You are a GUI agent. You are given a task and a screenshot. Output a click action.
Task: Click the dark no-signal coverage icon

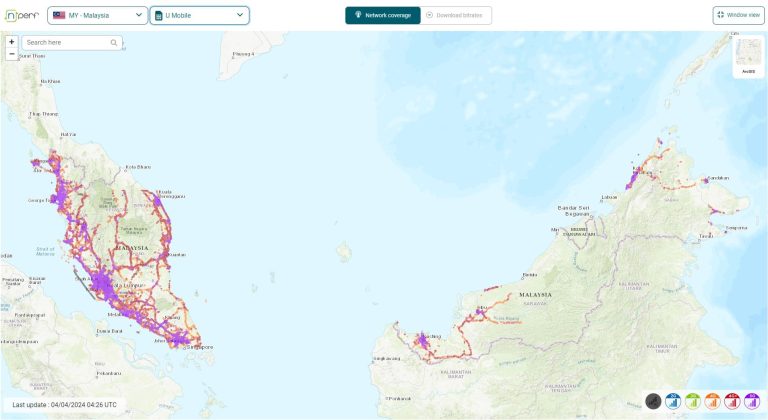pos(654,401)
